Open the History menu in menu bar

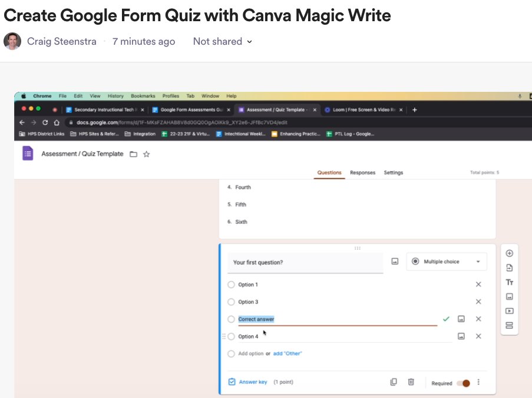[x=115, y=96]
